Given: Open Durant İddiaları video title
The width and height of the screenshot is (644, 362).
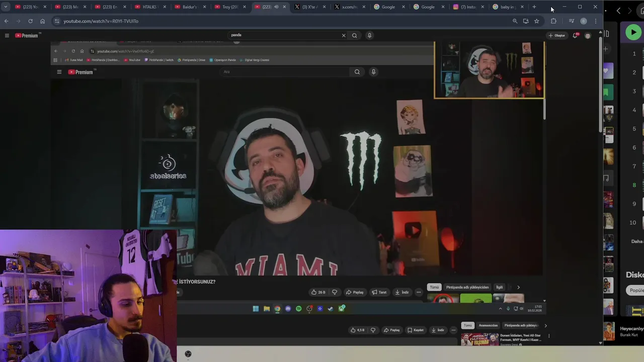Looking at the screenshot, I should coord(521,337).
